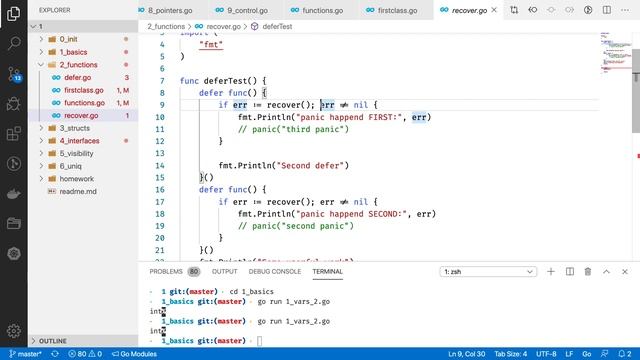This screenshot has width=640, height=360.
Task: Click recover.go breadcrumb segment
Action: pos(223,27)
